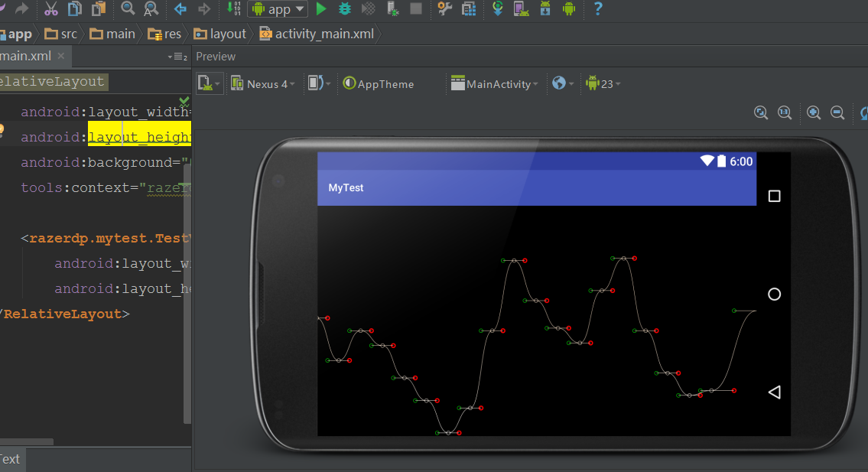
Task: Click the Make Project build icon
Action: [x=233, y=8]
